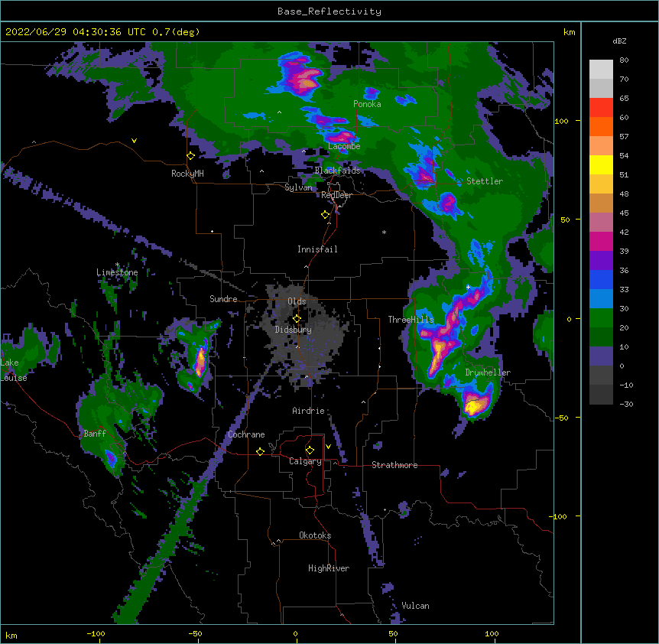
Task: Pick the magenta swatch in the dBZ legend
Action: 601,241
